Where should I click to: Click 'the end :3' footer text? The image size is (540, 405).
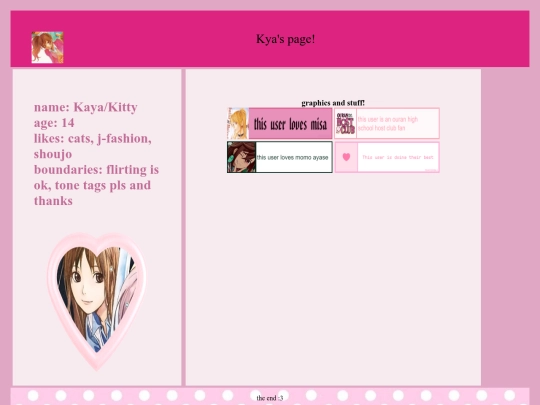270,398
